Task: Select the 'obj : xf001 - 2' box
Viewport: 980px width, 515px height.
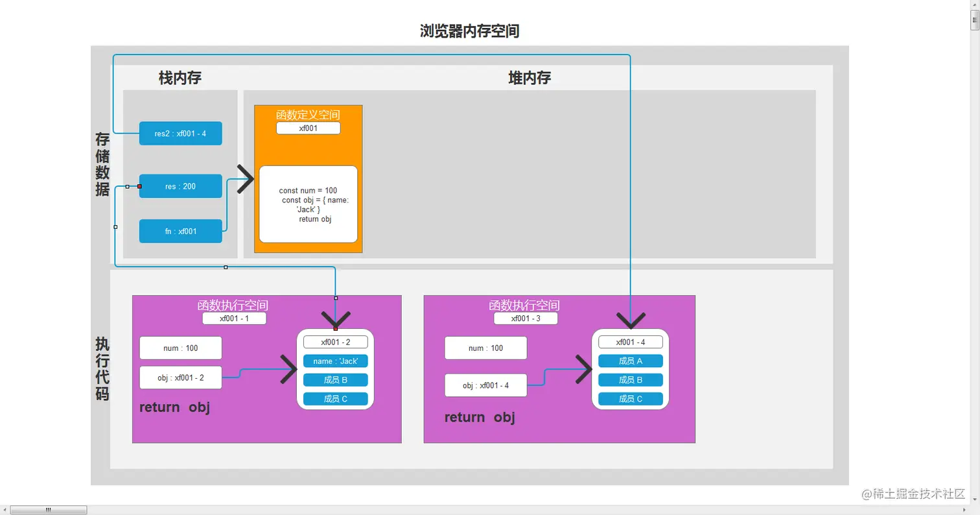Action: click(181, 377)
